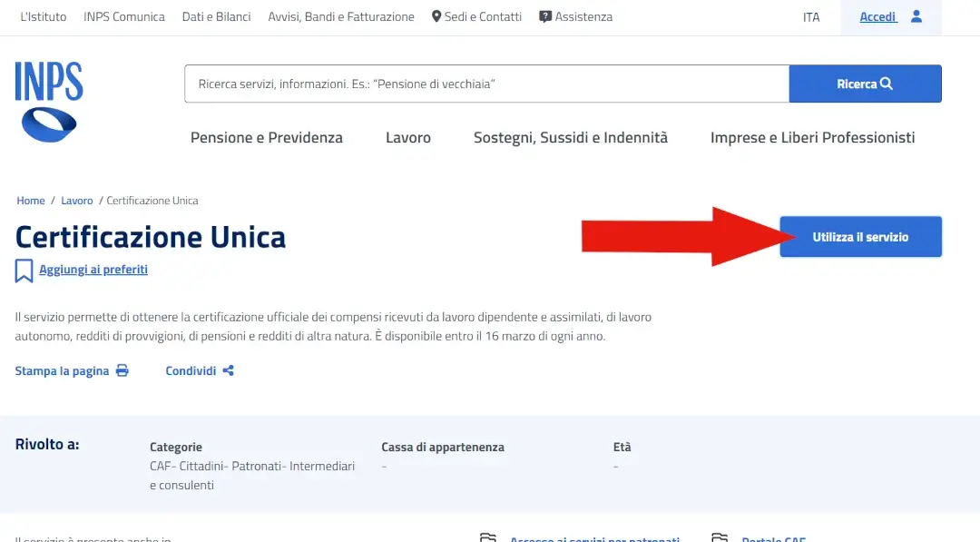Click Stampa la pagina link
The height and width of the screenshot is (542, 980).
[62, 370]
